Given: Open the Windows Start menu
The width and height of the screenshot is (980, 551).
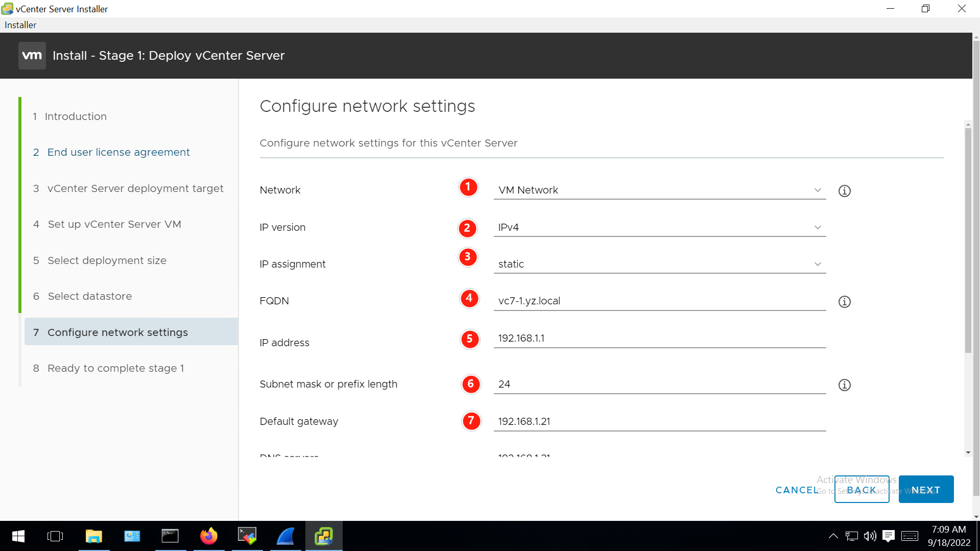Looking at the screenshot, I should 18,536.
